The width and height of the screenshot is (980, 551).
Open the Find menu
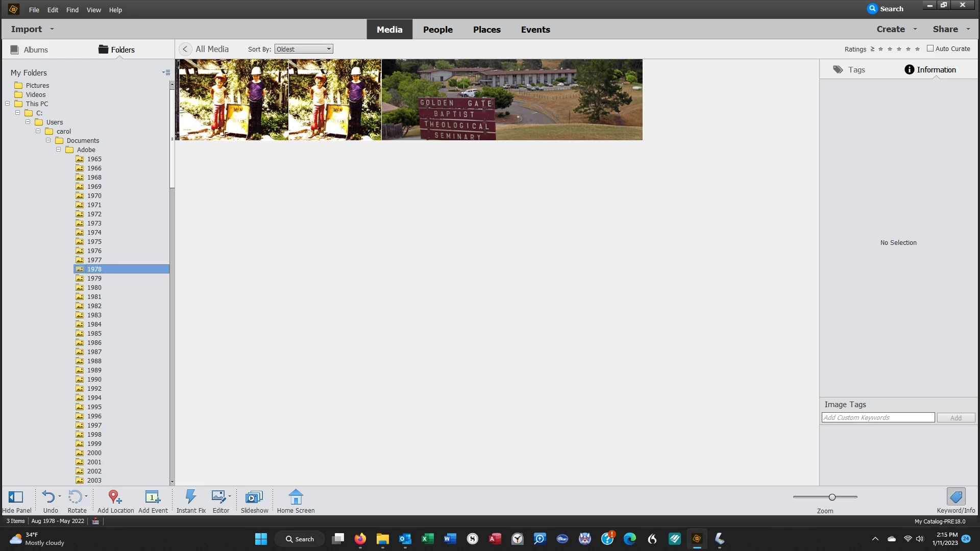[x=72, y=10]
